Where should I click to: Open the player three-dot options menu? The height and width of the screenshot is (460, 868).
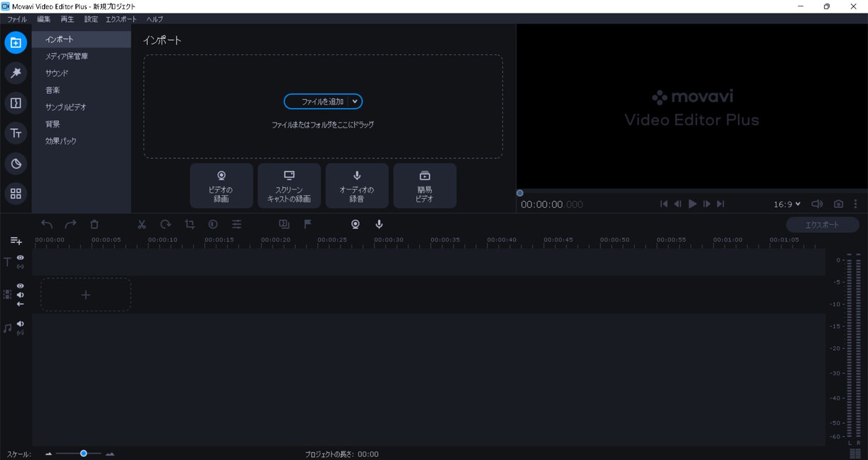(x=856, y=204)
